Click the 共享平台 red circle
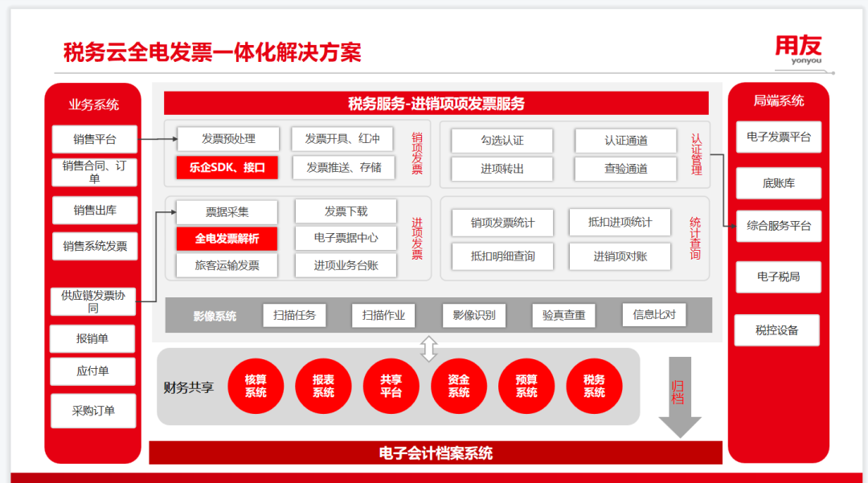Image resolution: width=868 pixels, height=483 pixels. [391, 387]
